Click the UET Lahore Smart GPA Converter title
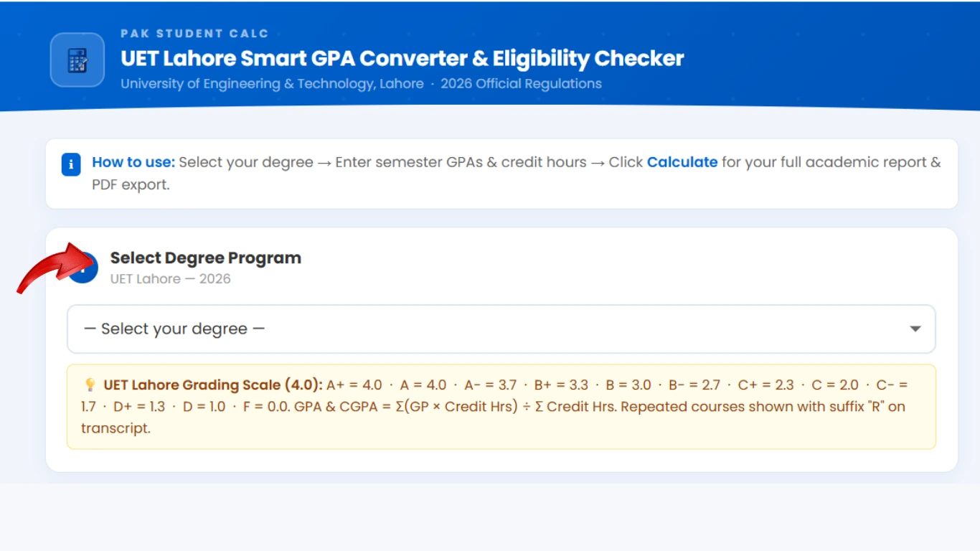The width and height of the screenshot is (980, 551). point(402,59)
